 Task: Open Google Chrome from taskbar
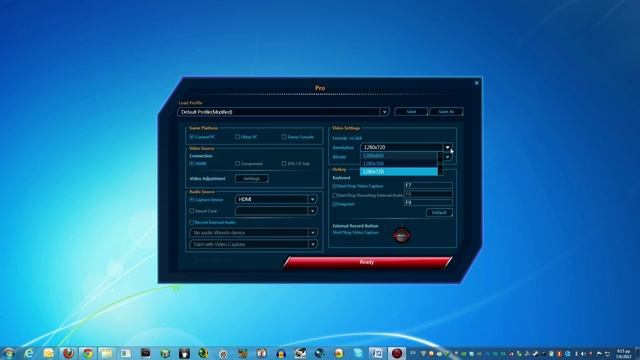(x=87, y=353)
